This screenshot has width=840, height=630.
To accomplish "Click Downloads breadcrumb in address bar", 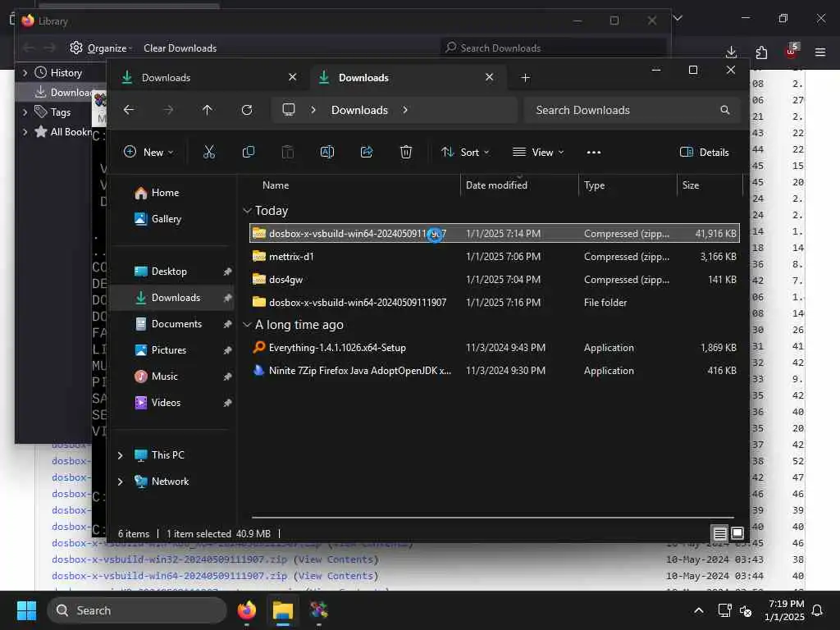I will click(x=359, y=110).
